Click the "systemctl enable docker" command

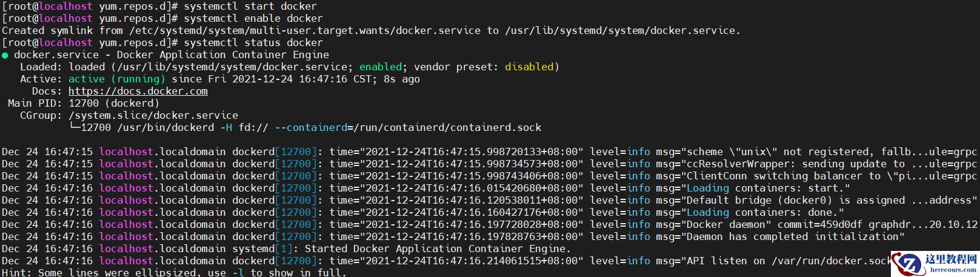coord(253,18)
